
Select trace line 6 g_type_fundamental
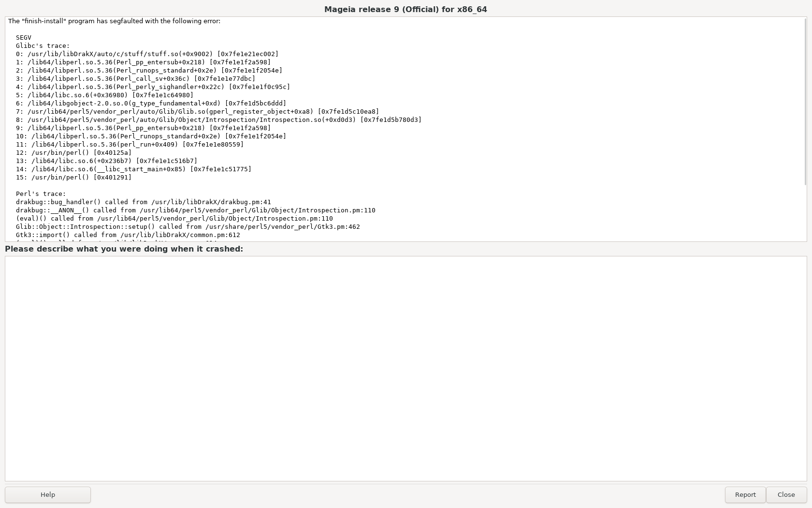pyautogui.click(x=151, y=103)
